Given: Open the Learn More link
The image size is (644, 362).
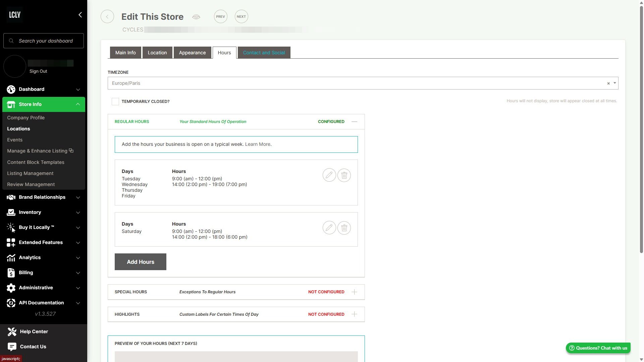Looking at the screenshot, I should (257, 144).
